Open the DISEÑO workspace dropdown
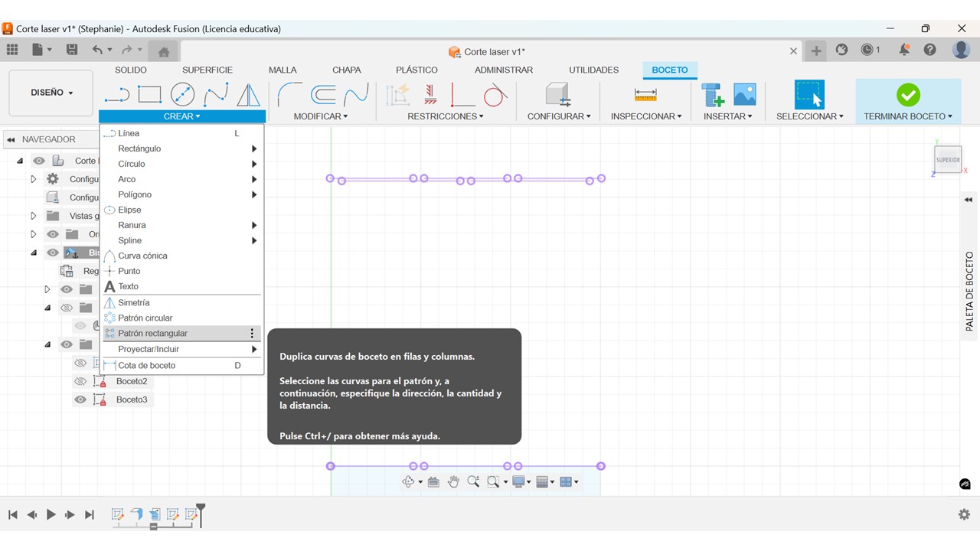The height and width of the screenshot is (551, 980). click(x=51, y=93)
